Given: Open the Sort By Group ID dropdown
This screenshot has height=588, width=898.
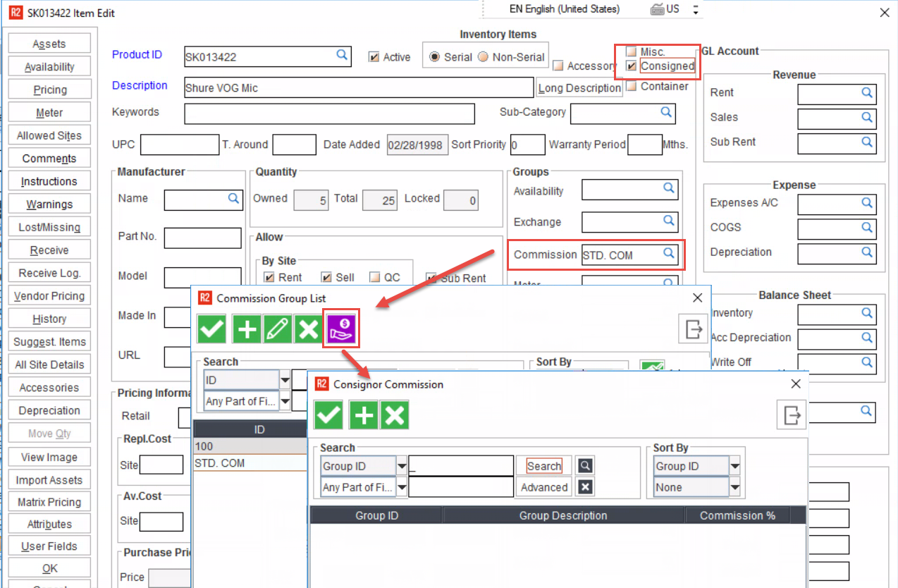Looking at the screenshot, I should coord(734,466).
